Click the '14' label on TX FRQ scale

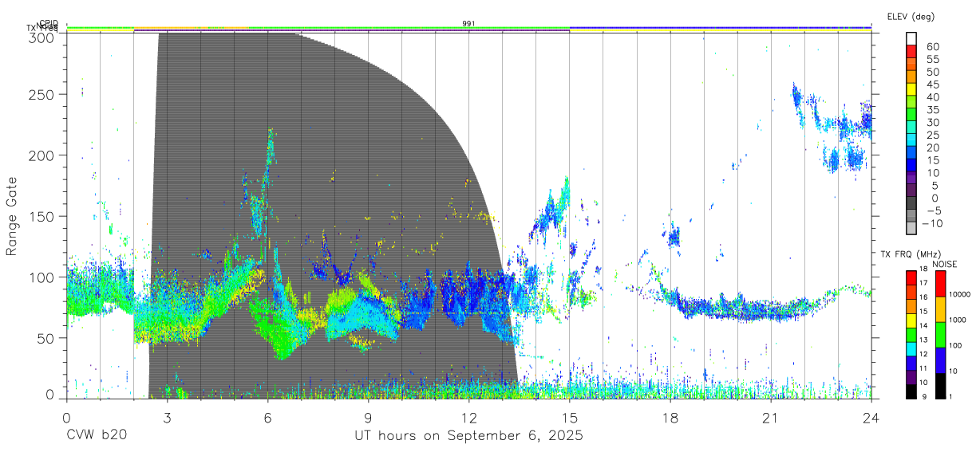(x=923, y=325)
